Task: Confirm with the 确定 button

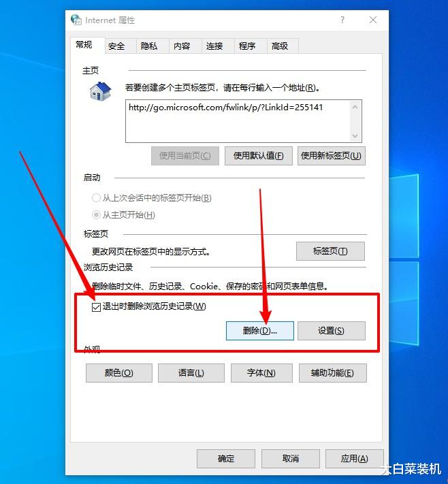Action: pyautogui.click(x=226, y=459)
